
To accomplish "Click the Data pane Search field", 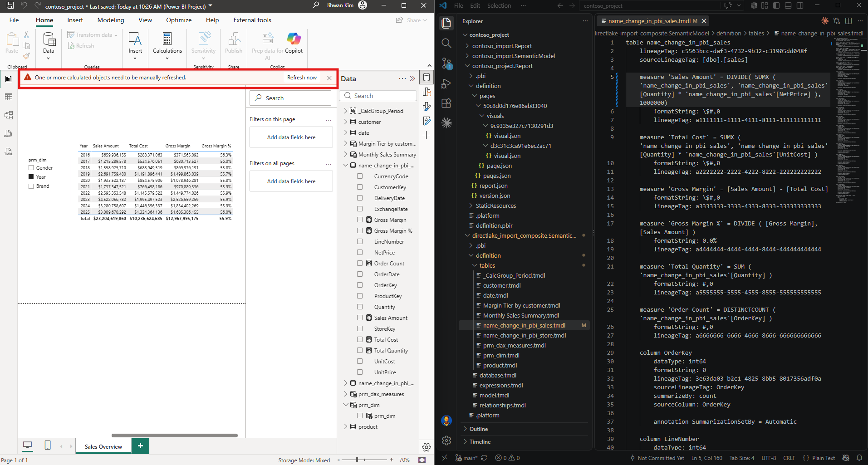I will click(x=378, y=96).
